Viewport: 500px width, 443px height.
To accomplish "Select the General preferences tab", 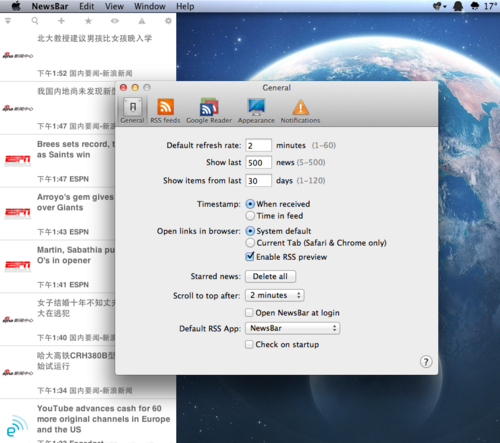I will (x=132, y=111).
